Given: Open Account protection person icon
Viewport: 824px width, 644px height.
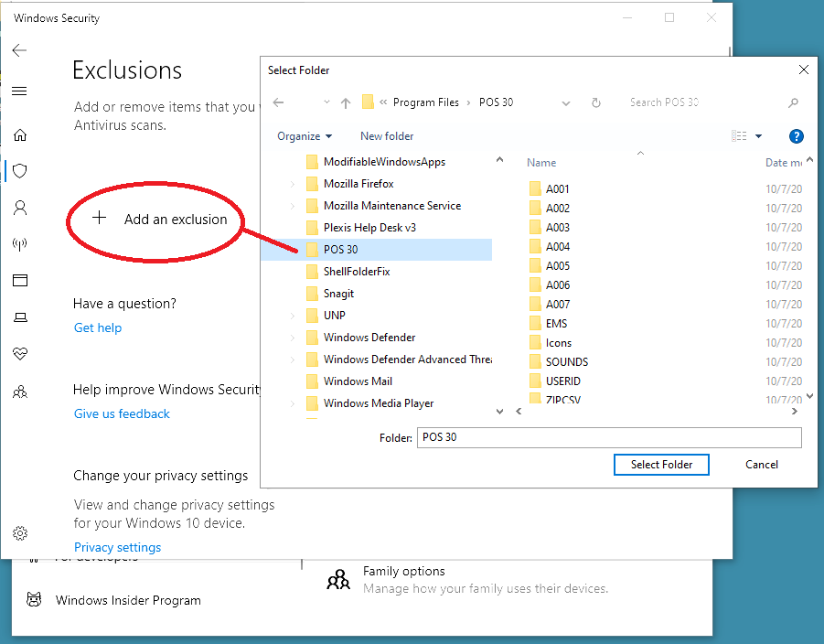Looking at the screenshot, I should tap(19, 208).
